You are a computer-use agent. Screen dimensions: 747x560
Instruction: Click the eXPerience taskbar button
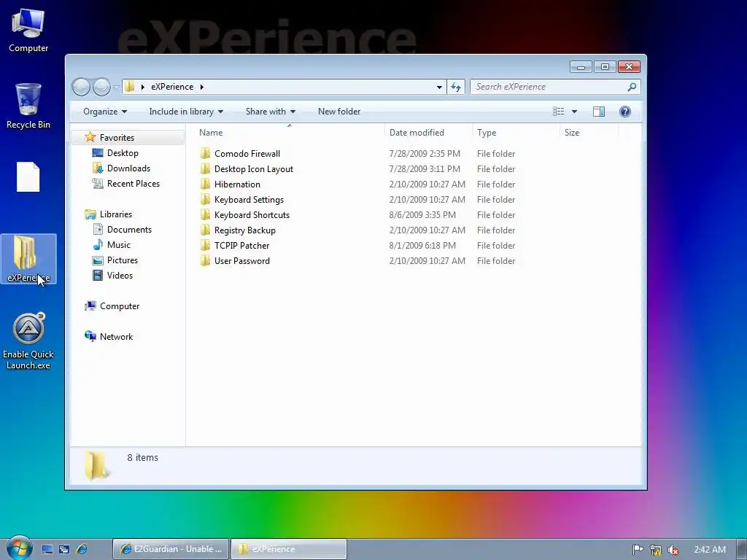click(x=289, y=549)
